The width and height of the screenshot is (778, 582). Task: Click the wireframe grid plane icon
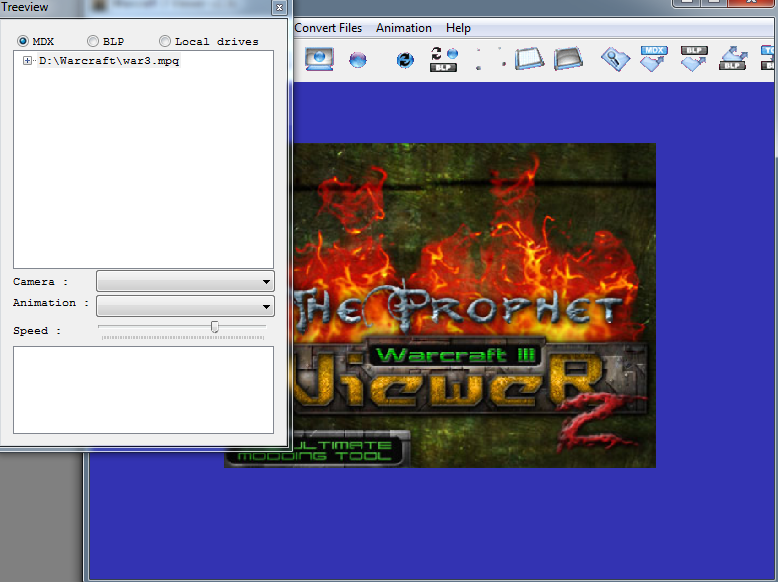point(529,59)
